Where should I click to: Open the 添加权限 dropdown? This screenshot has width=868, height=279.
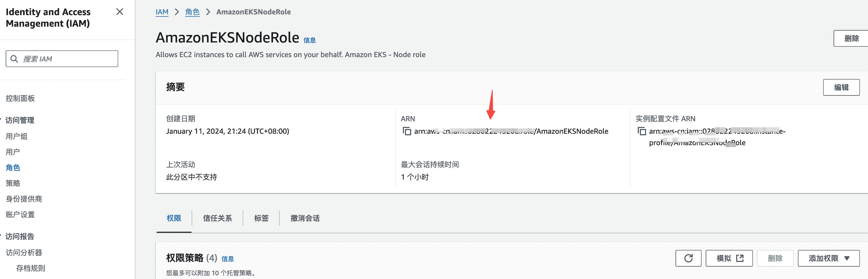click(x=828, y=258)
